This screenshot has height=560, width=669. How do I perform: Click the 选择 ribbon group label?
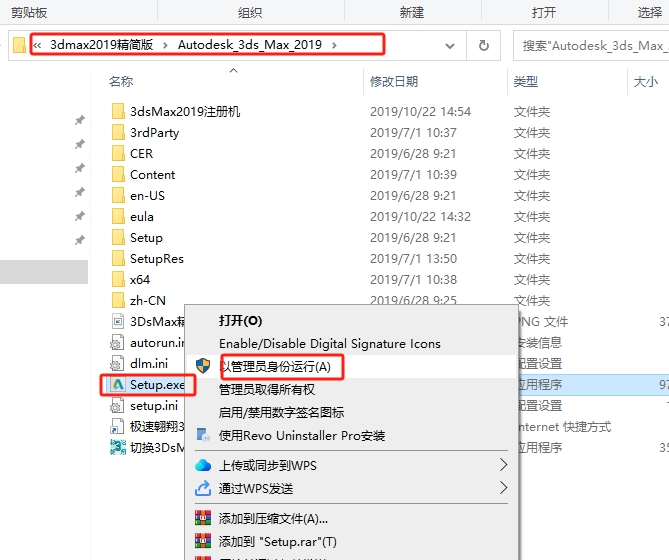[x=649, y=12]
